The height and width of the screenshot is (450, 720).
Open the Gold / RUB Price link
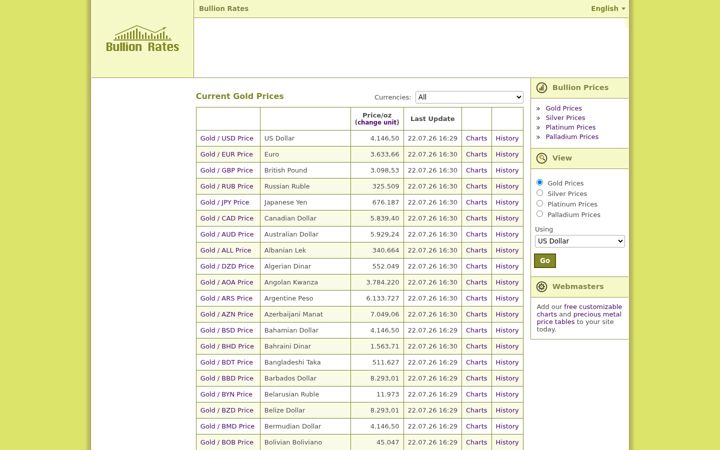pyautogui.click(x=226, y=186)
